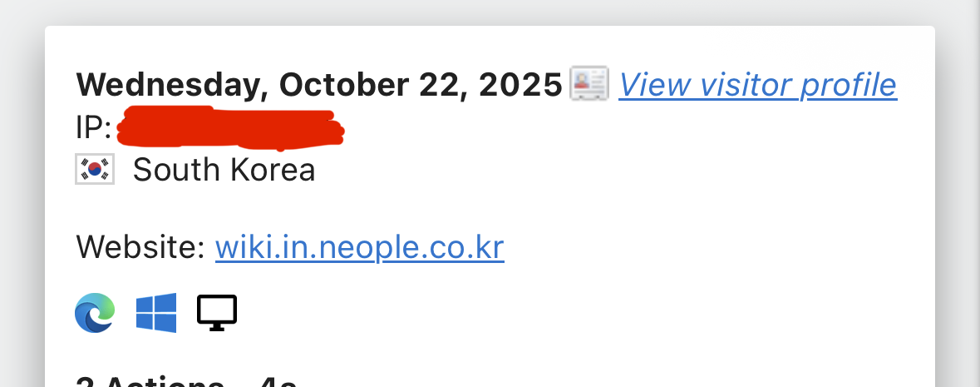Image resolution: width=980 pixels, height=387 pixels.
Task: Click the South Korea flag icon
Action: pyautogui.click(x=94, y=170)
